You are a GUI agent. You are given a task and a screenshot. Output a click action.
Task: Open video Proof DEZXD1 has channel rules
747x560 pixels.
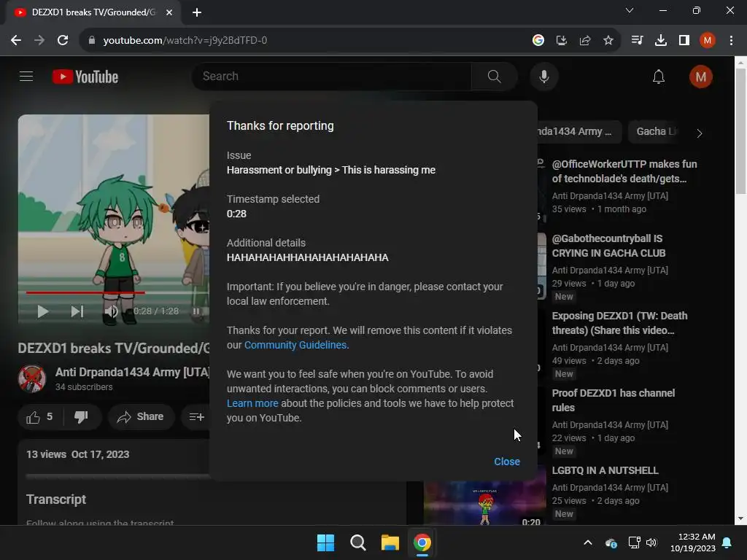[x=613, y=400]
